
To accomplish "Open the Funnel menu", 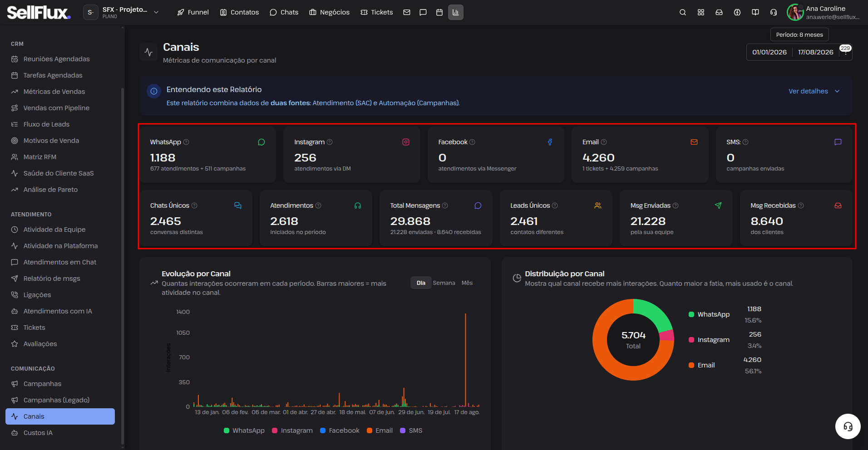I will click(x=193, y=12).
